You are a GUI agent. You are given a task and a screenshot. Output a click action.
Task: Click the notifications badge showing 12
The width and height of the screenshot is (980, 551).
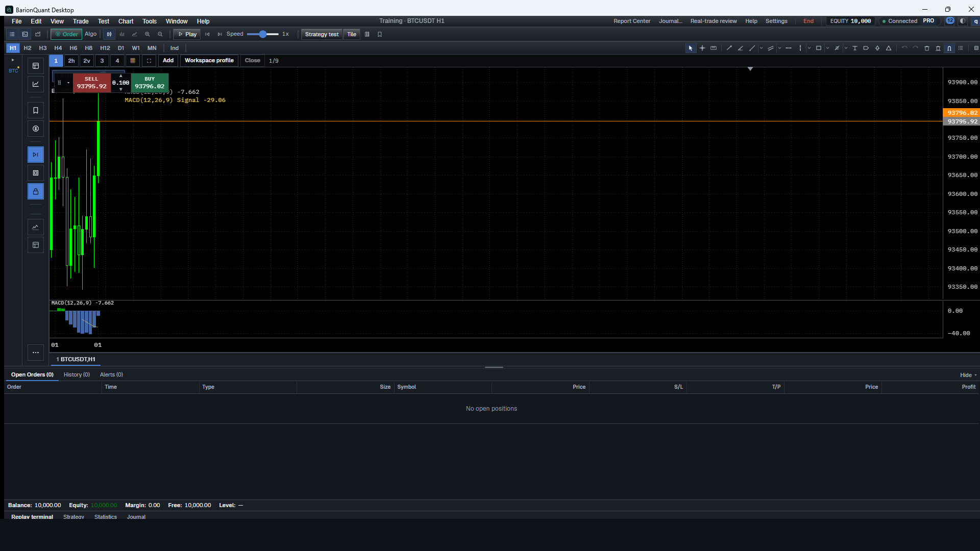[950, 21]
